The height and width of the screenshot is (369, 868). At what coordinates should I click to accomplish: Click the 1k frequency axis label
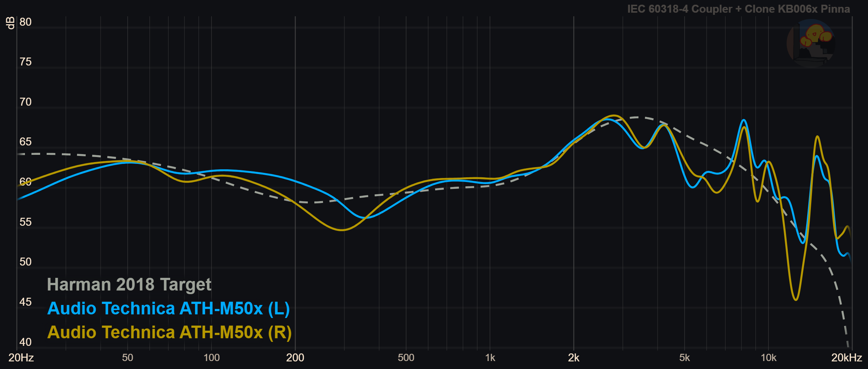490,358
